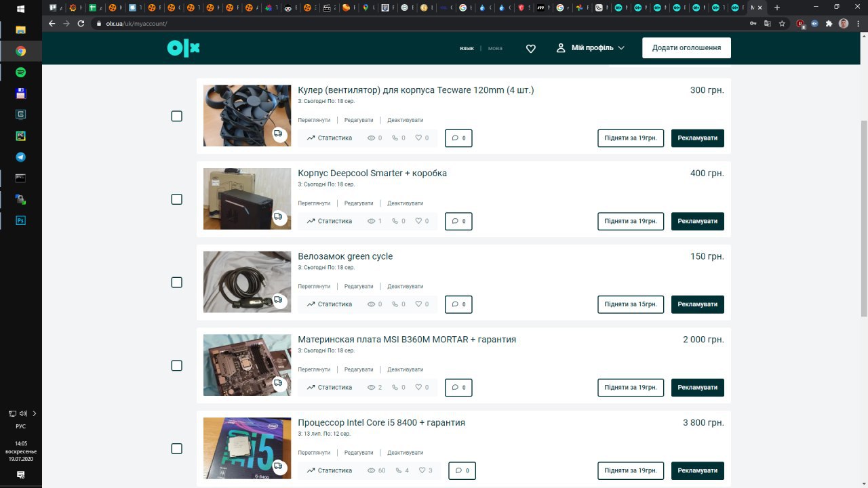Screen dimensions: 868x488
Task: Open messages button for Корпус Deepcool
Action: (458, 221)
